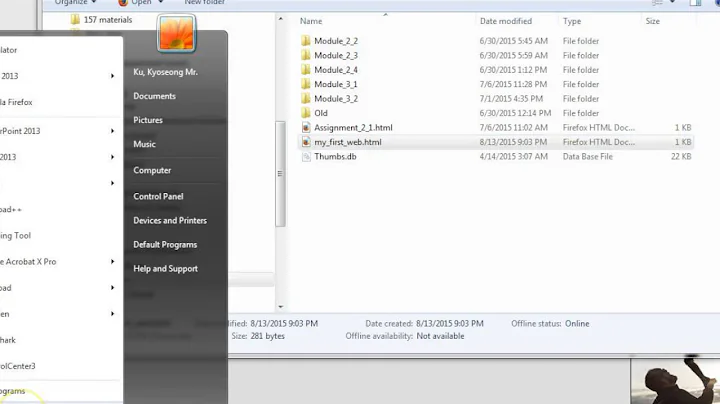Image resolution: width=720 pixels, height=404 pixels.
Task: Open the Ku, Kyoseong Mr. user folder
Action: 165,72
